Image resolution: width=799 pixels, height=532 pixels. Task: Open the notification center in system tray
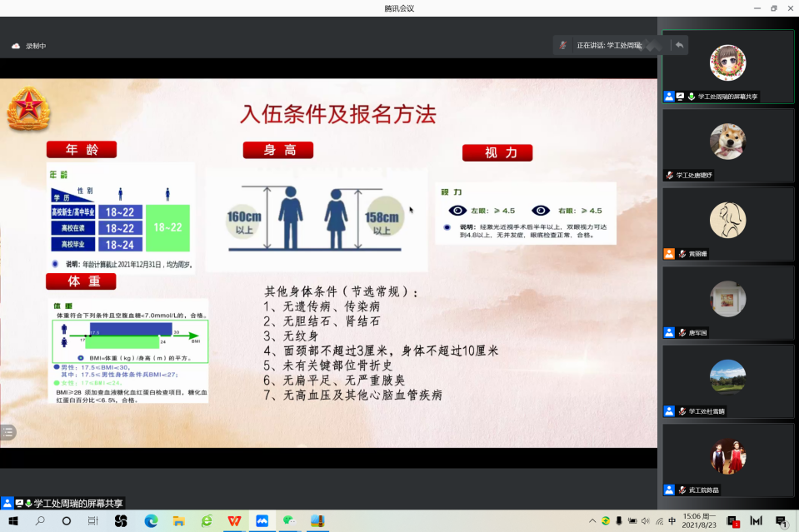(781, 521)
